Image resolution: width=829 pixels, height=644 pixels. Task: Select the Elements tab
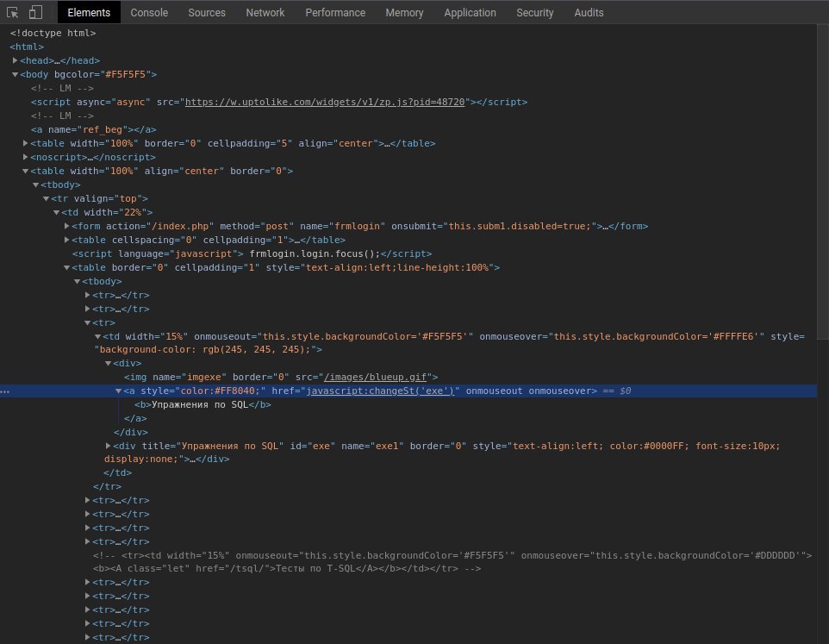(x=89, y=13)
